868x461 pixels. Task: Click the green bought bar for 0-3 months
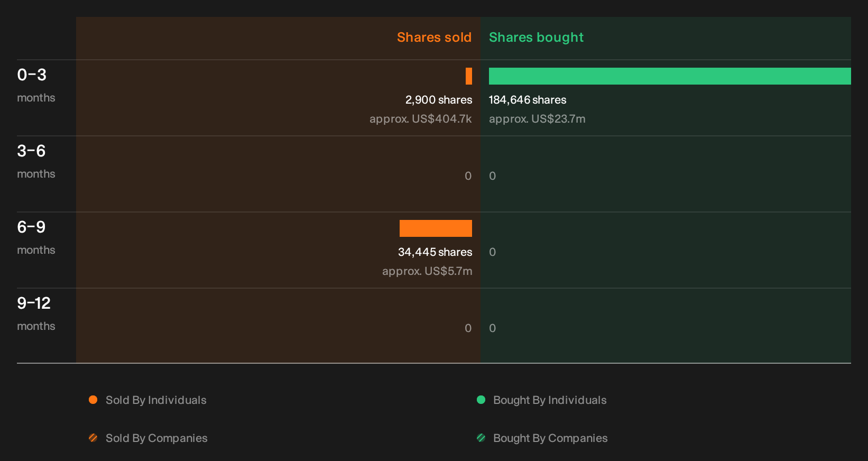click(x=670, y=76)
